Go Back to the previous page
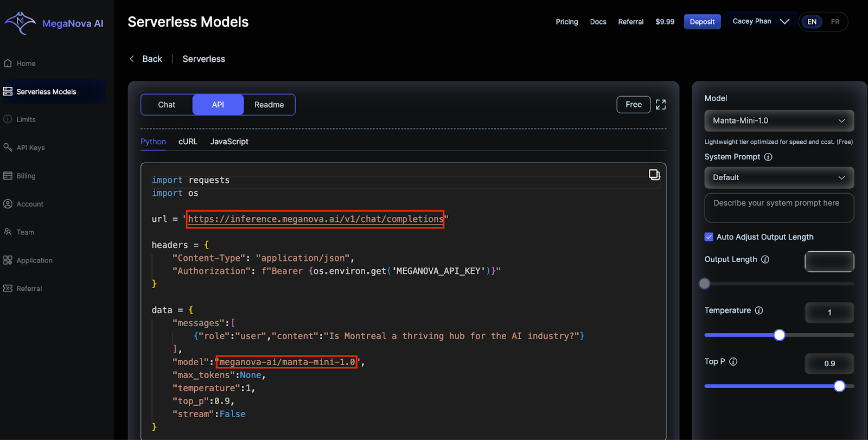The width and height of the screenshot is (868, 440). pyautogui.click(x=146, y=59)
